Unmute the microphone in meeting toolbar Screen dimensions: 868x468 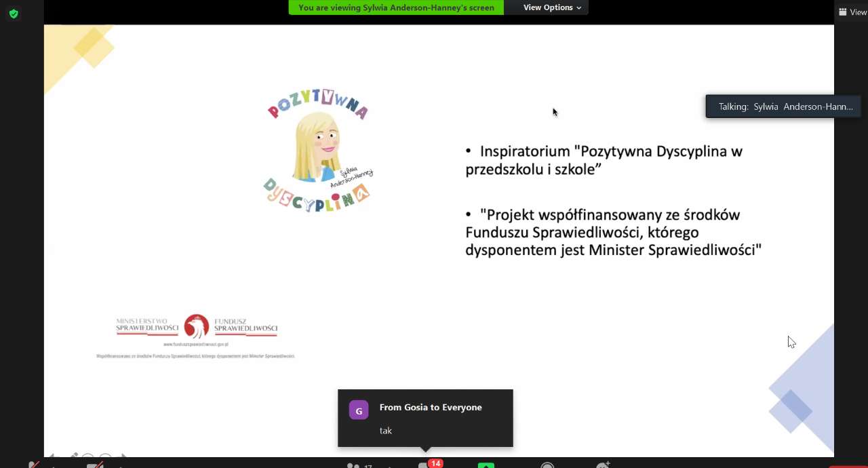pos(34,465)
